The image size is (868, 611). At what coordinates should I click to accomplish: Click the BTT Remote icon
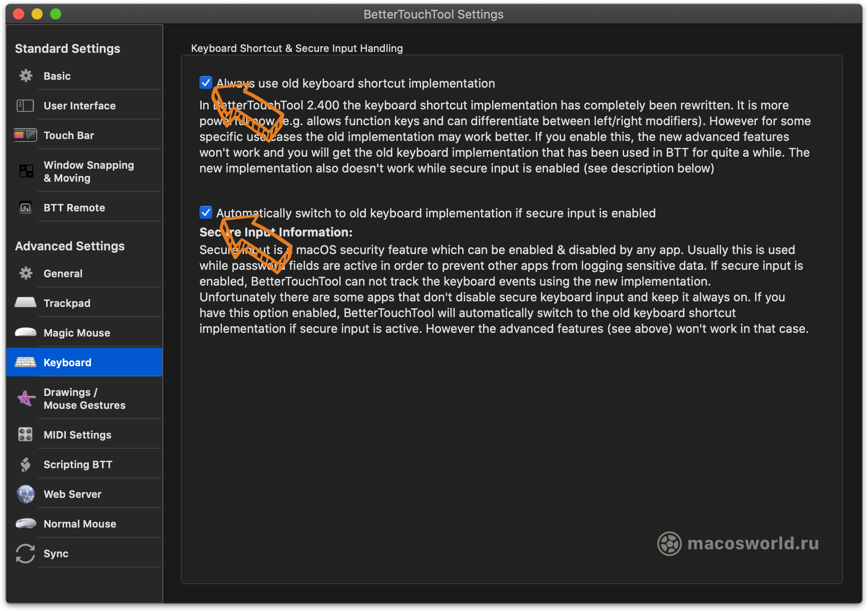tap(26, 207)
